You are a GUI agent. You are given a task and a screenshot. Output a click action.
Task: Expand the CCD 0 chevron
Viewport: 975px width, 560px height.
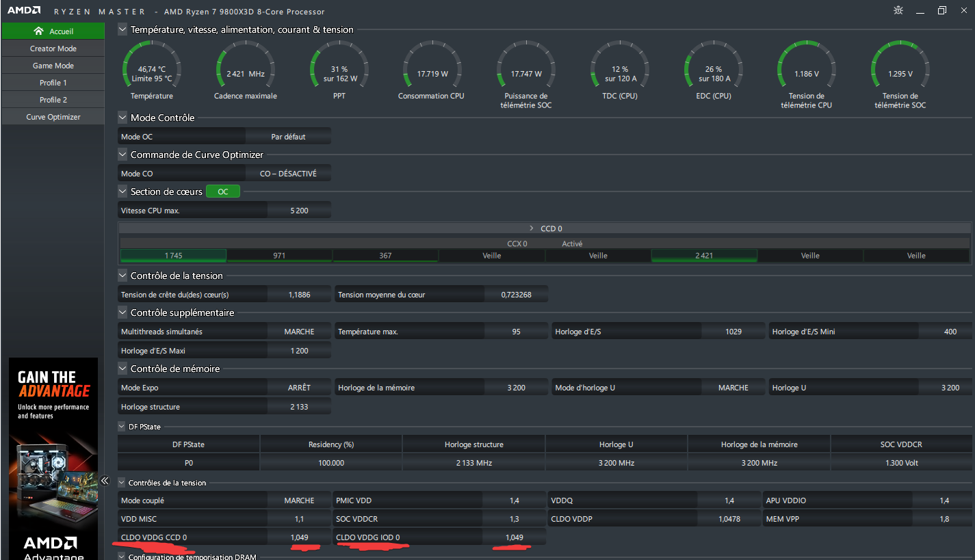532,228
